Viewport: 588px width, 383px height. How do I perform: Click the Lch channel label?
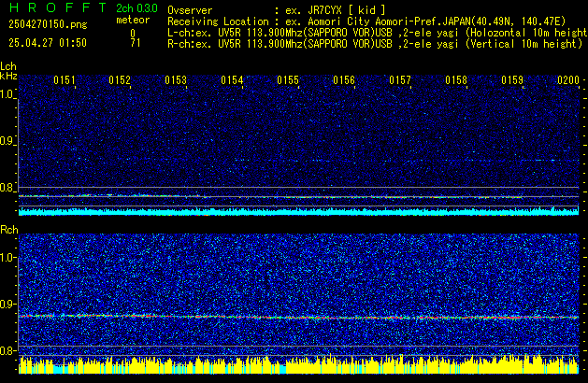coord(8,66)
